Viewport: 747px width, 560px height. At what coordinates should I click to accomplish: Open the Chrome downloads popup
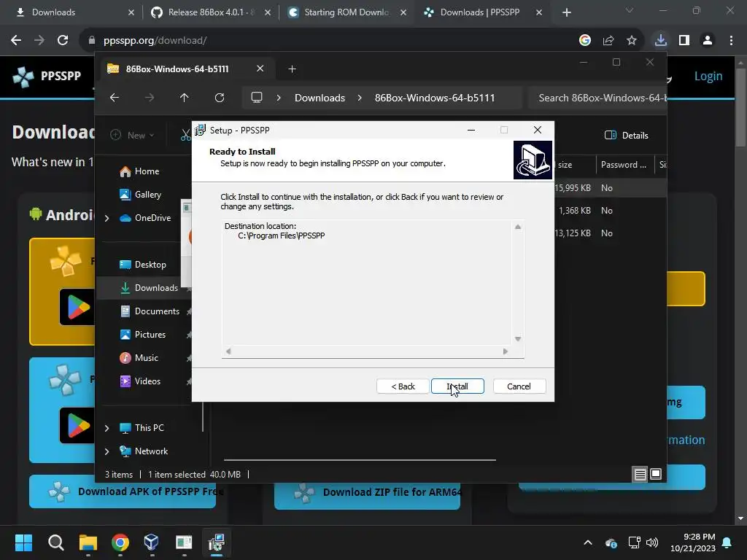[x=661, y=40]
